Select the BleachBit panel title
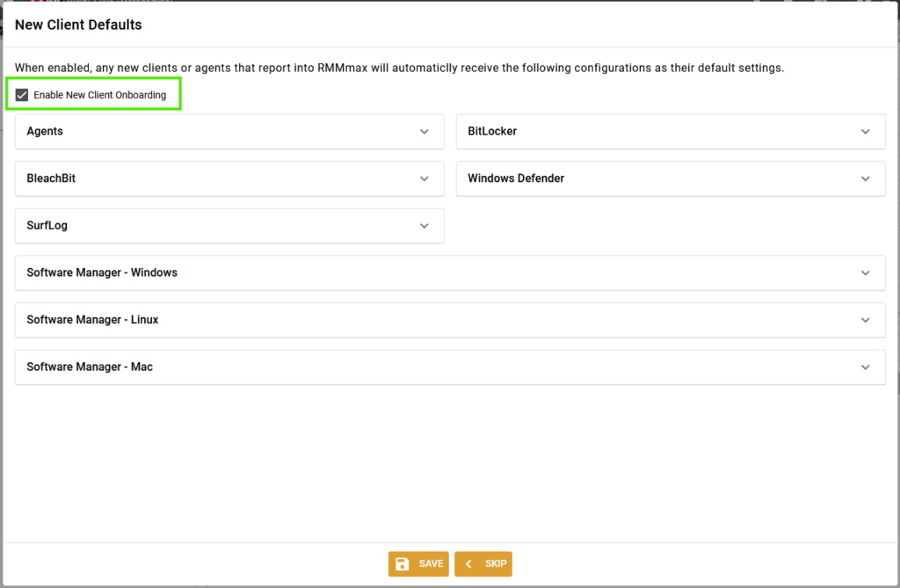Image resolution: width=900 pixels, height=588 pixels. [51, 178]
